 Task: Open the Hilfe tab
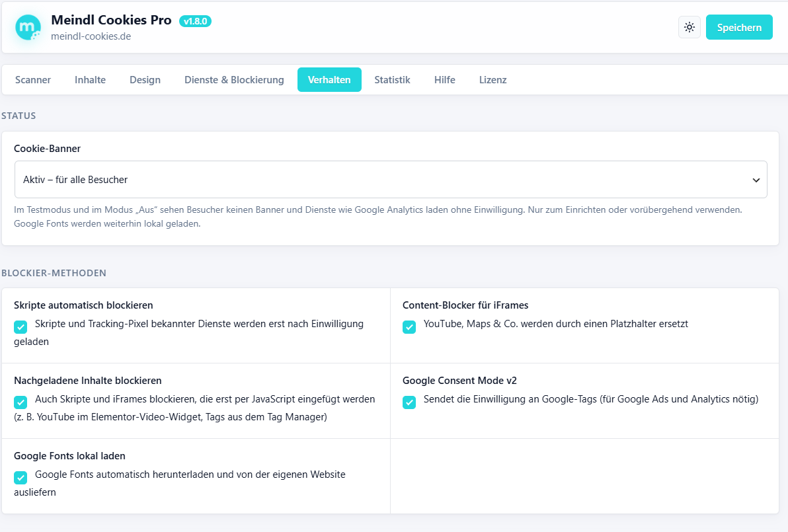click(445, 80)
